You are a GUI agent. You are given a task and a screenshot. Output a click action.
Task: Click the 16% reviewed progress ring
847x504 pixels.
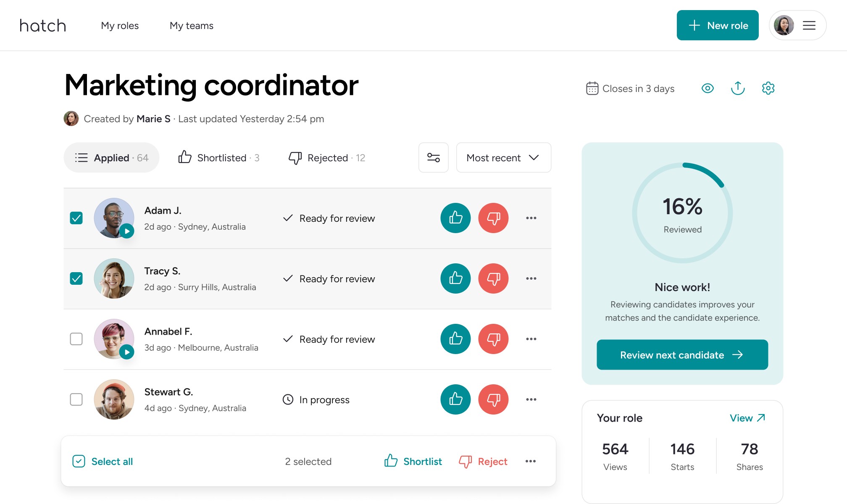[x=682, y=213]
